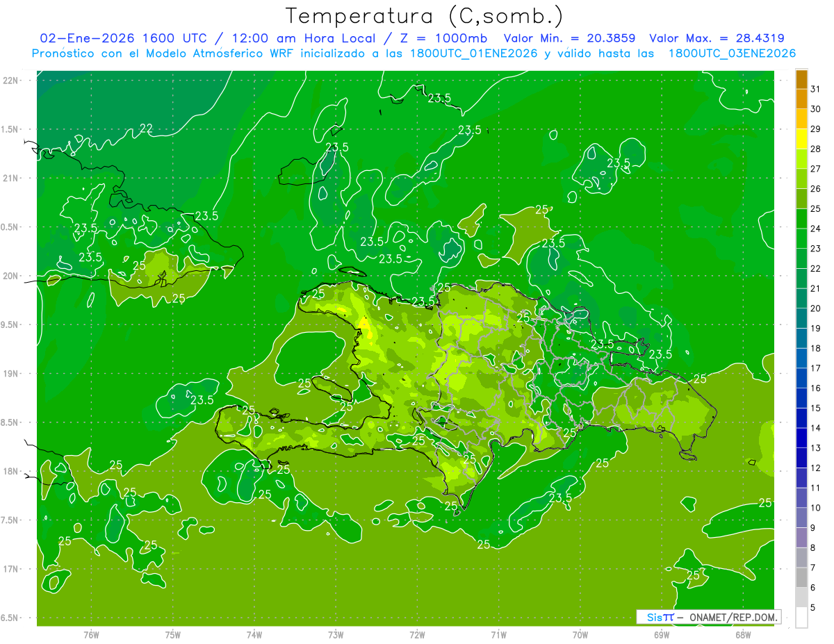Click the "7.5N" latitude axis label
This screenshot has height=644, width=834.
pos(10,520)
